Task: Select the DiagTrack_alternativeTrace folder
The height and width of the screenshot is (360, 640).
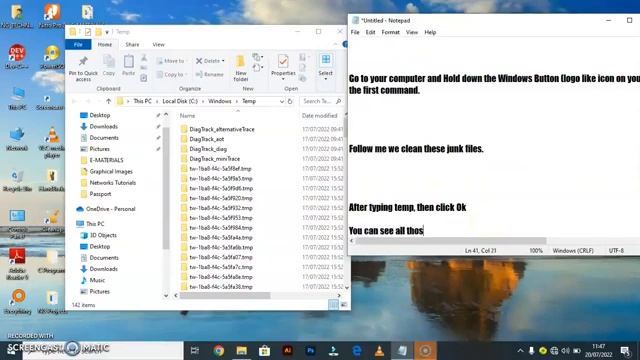Action: (222, 129)
